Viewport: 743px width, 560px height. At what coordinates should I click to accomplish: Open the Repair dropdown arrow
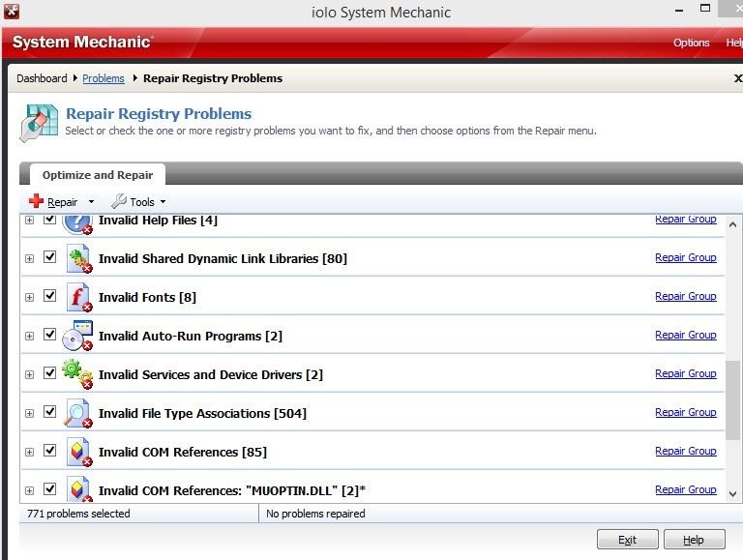click(x=92, y=202)
